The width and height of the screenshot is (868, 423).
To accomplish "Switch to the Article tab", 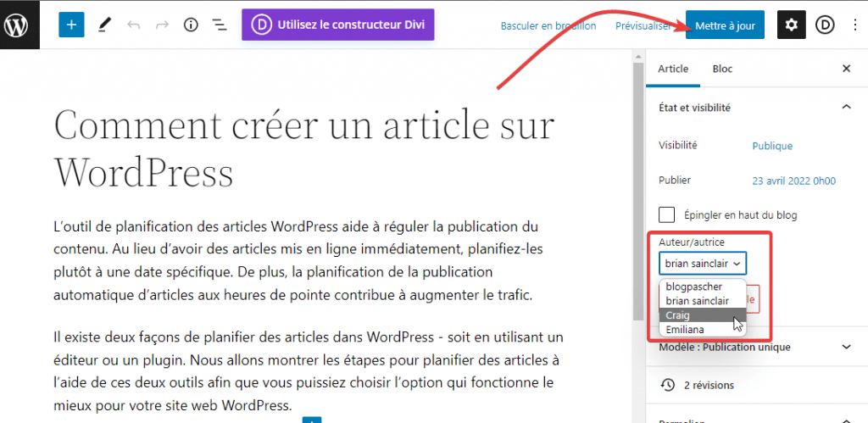I will [x=673, y=70].
